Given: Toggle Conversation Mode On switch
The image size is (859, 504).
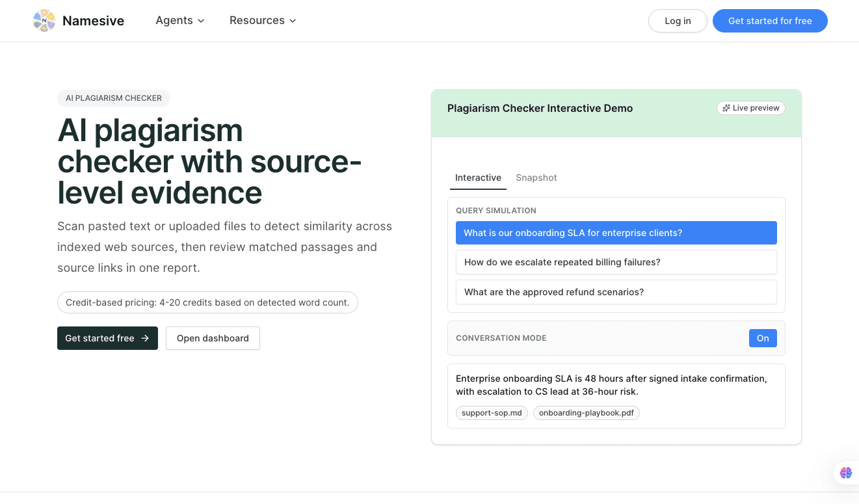Looking at the screenshot, I should 762,338.
